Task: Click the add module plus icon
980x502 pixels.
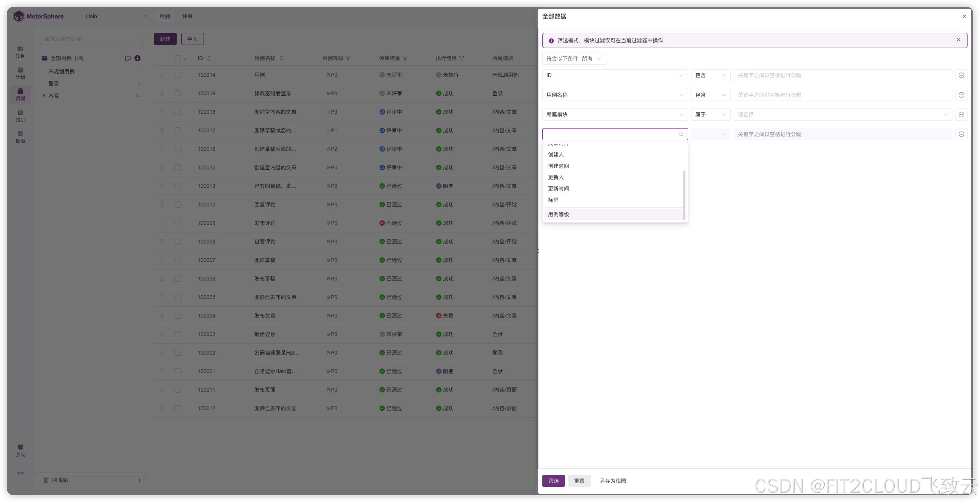Action: pyautogui.click(x=138, y=58)
